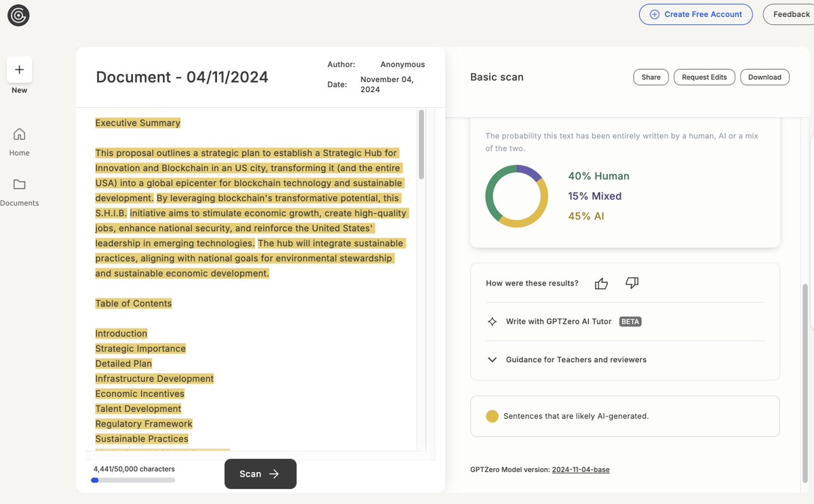Click sparkle icon beside Write with GPTZero
Screen dimensions: 814x504
[492, 322]
